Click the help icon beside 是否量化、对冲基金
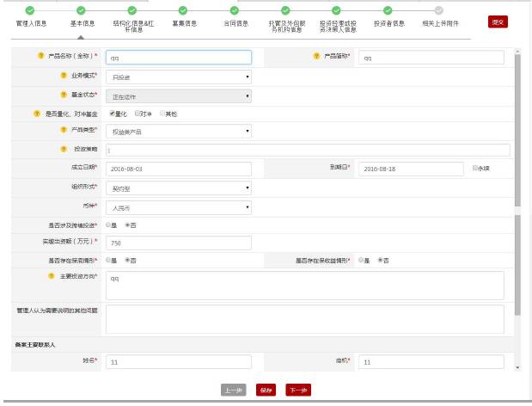The width and height of the screenshot is (532, 406). click(37, 114)
